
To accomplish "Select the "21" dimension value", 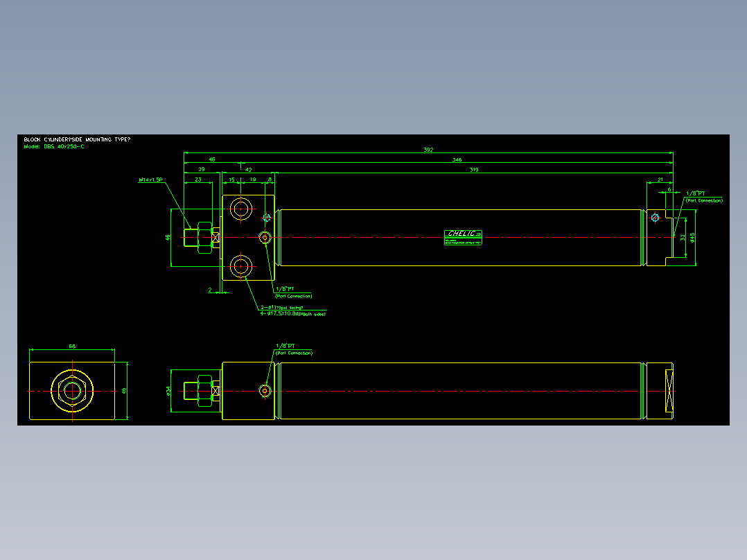I will coord(660,180).
